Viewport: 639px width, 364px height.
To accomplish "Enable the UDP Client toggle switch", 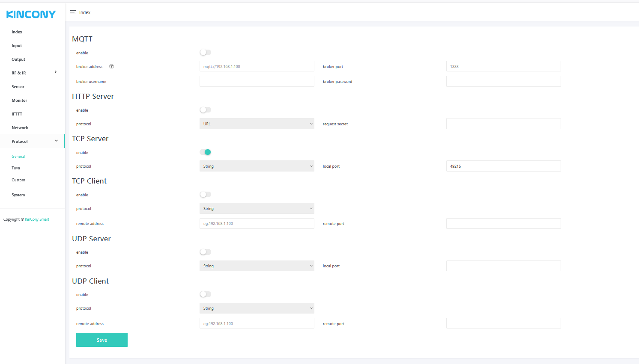I will (206, 294).
